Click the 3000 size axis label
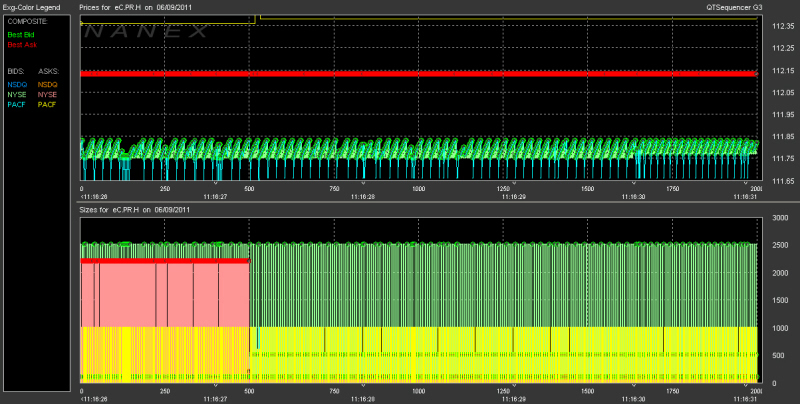 tap(780, 218)
